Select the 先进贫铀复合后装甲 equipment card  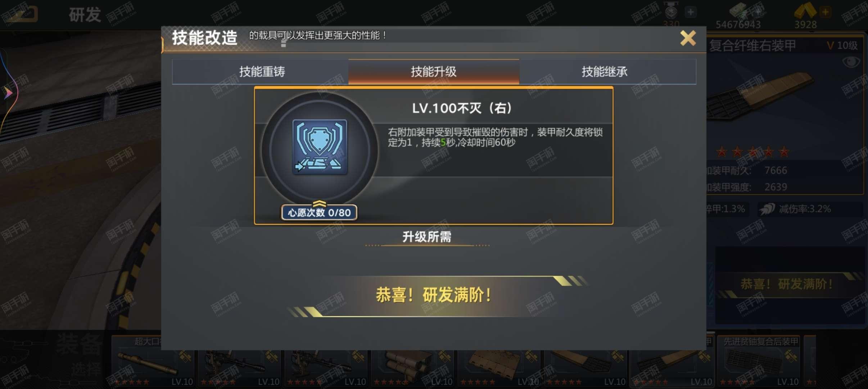click(759, 361)
